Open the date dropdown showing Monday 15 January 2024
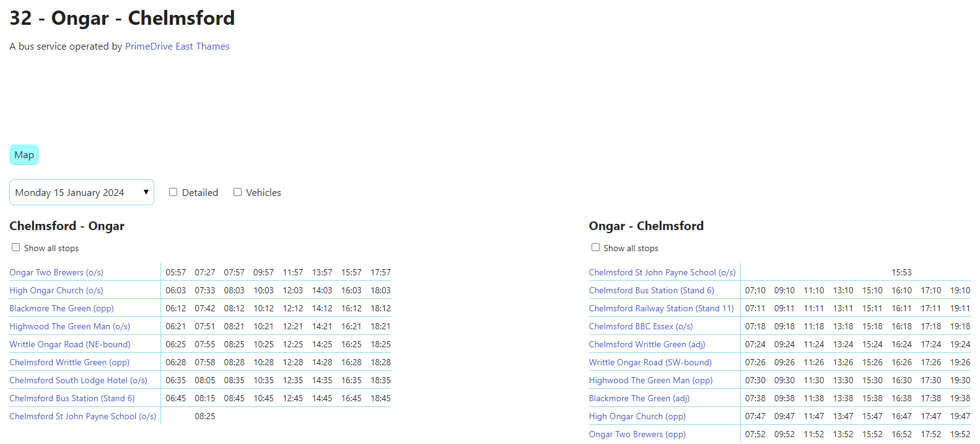 82,192
